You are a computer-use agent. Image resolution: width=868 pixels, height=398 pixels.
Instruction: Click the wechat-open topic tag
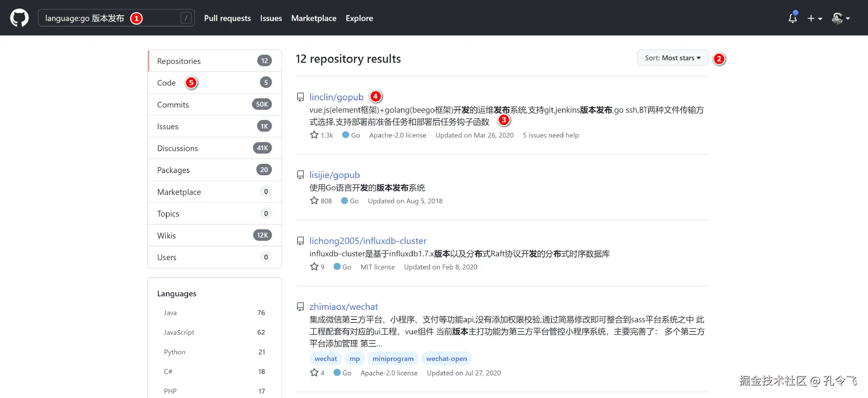point(447,359)
